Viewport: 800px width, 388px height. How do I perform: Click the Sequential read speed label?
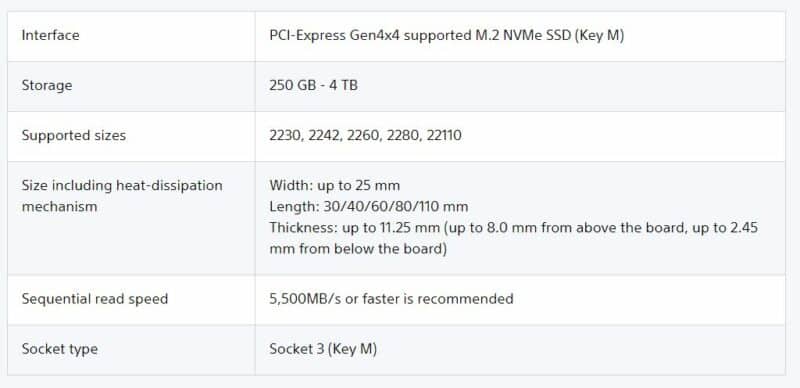click(x=94, y=299)
